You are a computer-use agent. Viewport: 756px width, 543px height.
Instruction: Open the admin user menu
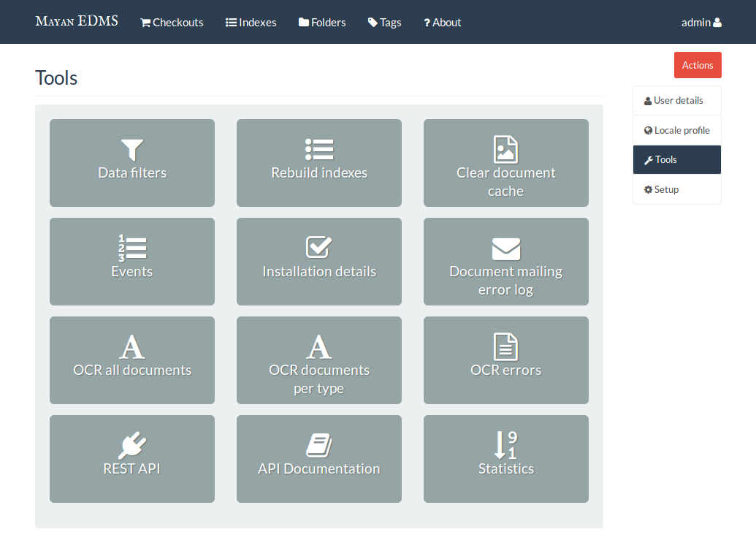pyautogui.click(x=700, y=23)
